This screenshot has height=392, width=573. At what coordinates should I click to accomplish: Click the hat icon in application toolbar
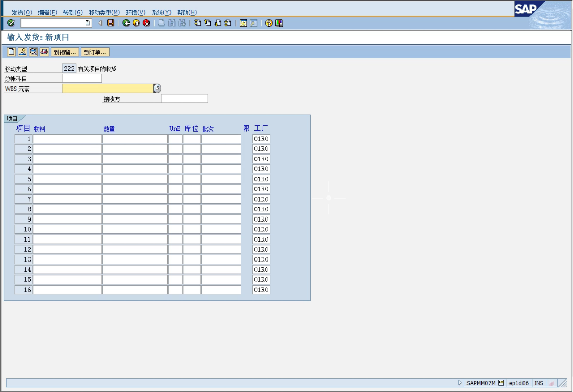45,52
